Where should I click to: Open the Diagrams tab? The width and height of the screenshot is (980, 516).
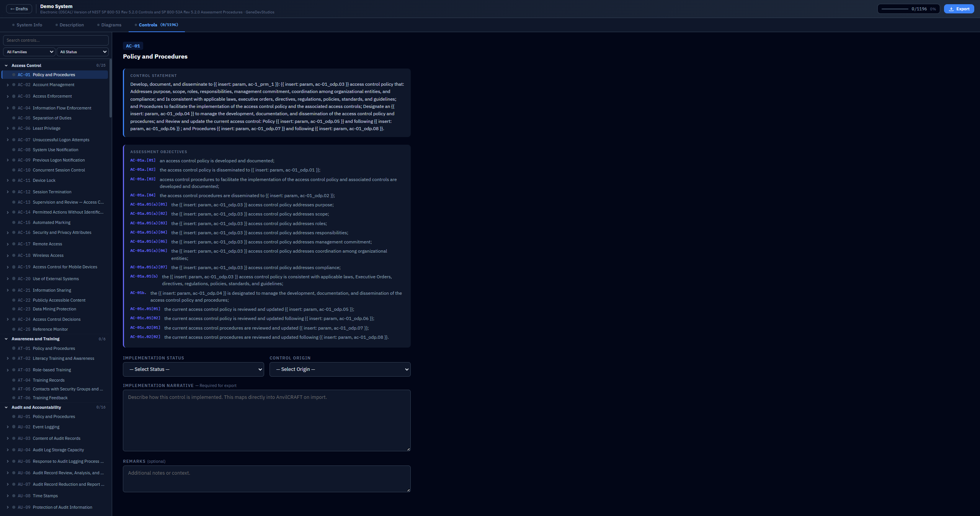click(x=109, y=25)
